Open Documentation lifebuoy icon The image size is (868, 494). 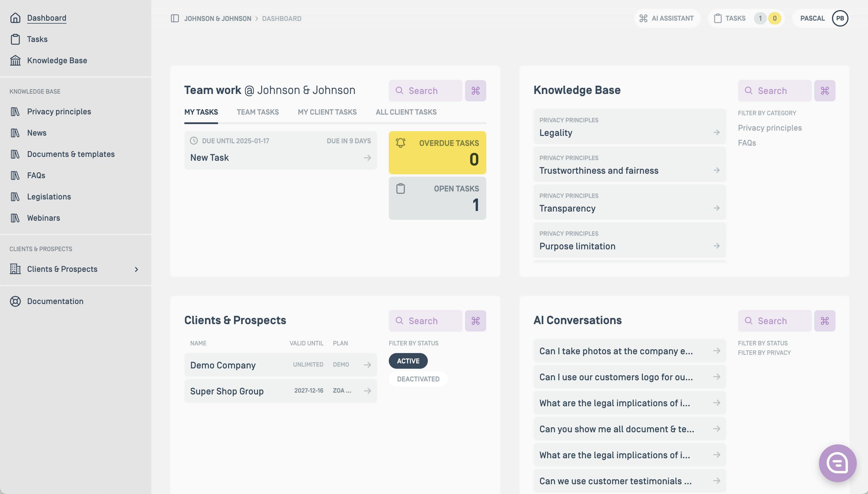tap(15, 301)
